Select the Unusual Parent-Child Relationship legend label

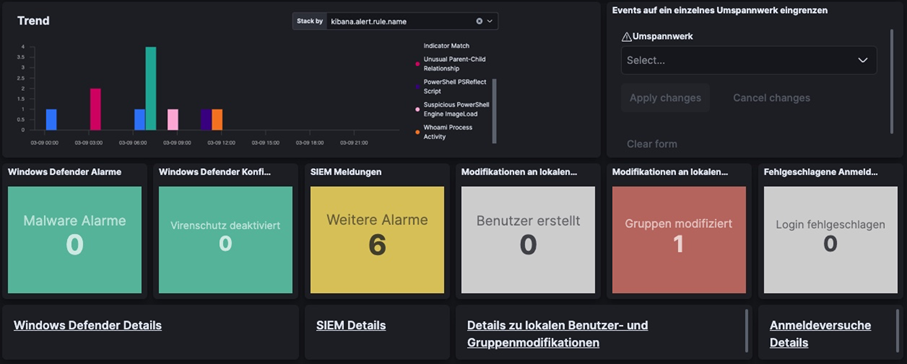click(454, 64)
